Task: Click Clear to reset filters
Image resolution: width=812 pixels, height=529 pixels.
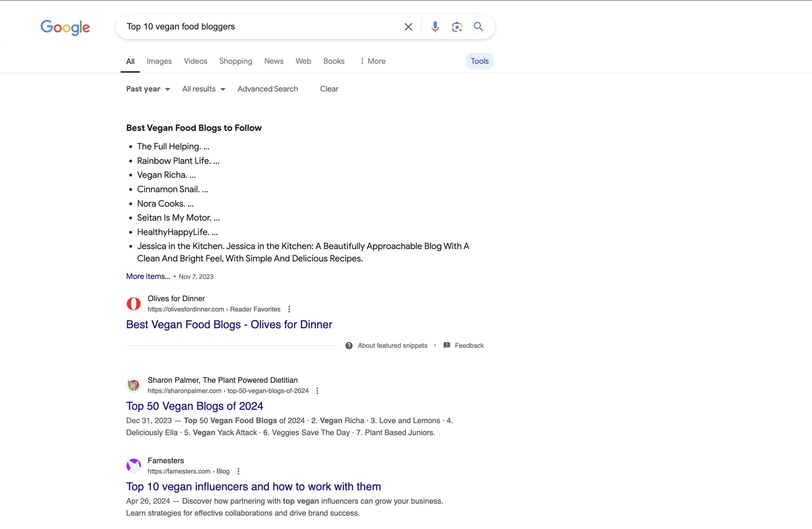Action: 329,89
